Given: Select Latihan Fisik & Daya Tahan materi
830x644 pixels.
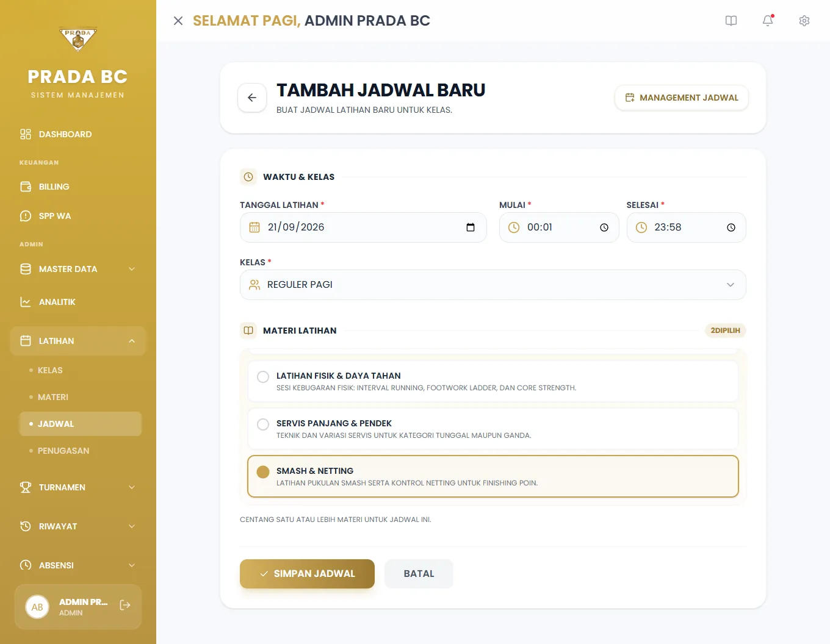Looking at the screenshot, I should point(493,382).
